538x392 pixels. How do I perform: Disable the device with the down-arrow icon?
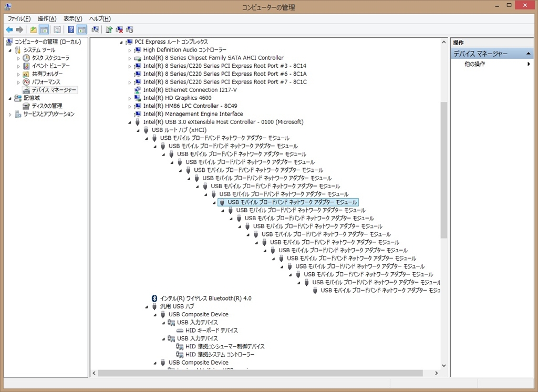[130, 30]
